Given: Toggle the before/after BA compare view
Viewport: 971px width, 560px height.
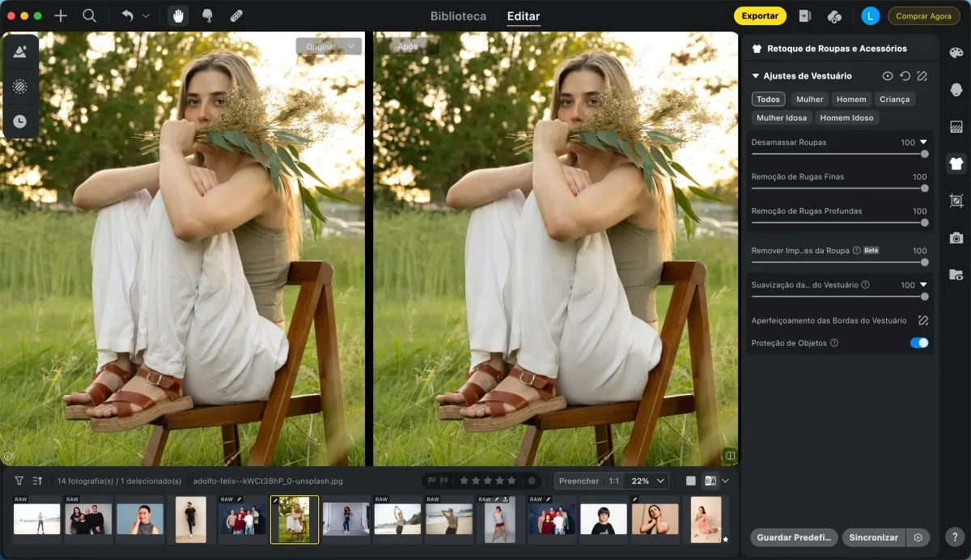Looking at the screenshot, I should click(710, 481).
